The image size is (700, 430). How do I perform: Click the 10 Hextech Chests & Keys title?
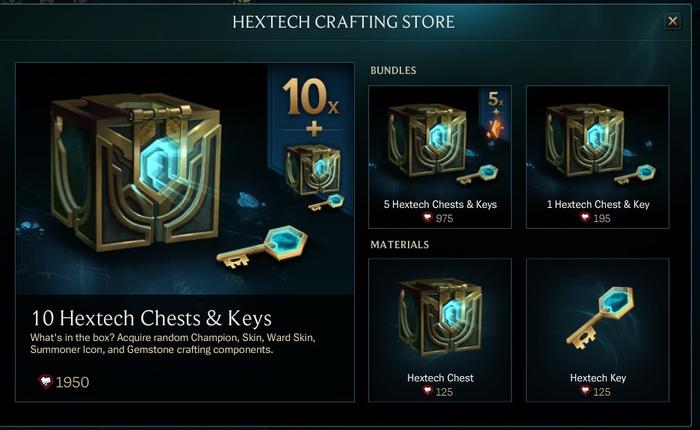(151, 318)
